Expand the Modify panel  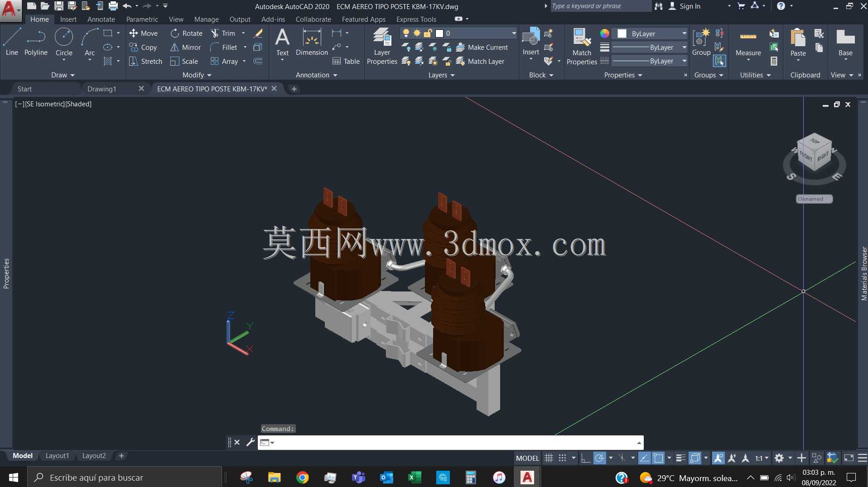click(x=197, y=75)
